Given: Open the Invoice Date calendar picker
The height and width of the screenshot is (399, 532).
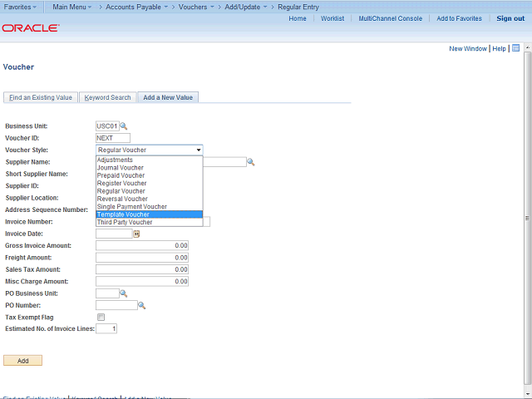Looking at the screenshot, I should (136, 234).
